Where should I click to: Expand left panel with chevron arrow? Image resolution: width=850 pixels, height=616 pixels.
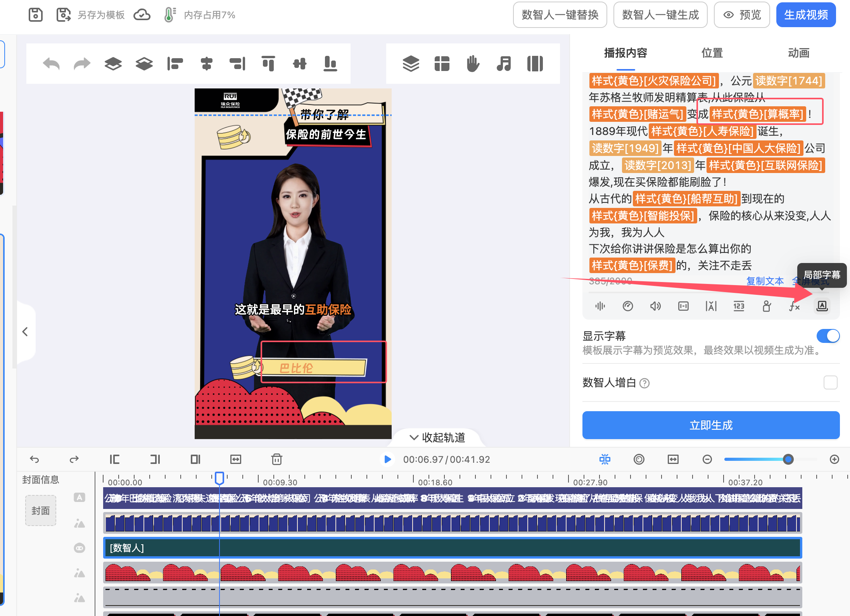(25, 332)
